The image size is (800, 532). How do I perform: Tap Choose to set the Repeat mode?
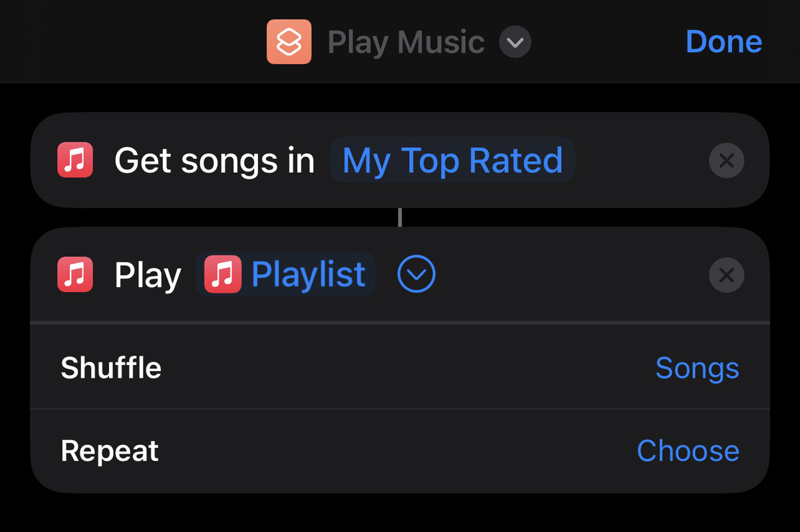[x=688, y=451]
